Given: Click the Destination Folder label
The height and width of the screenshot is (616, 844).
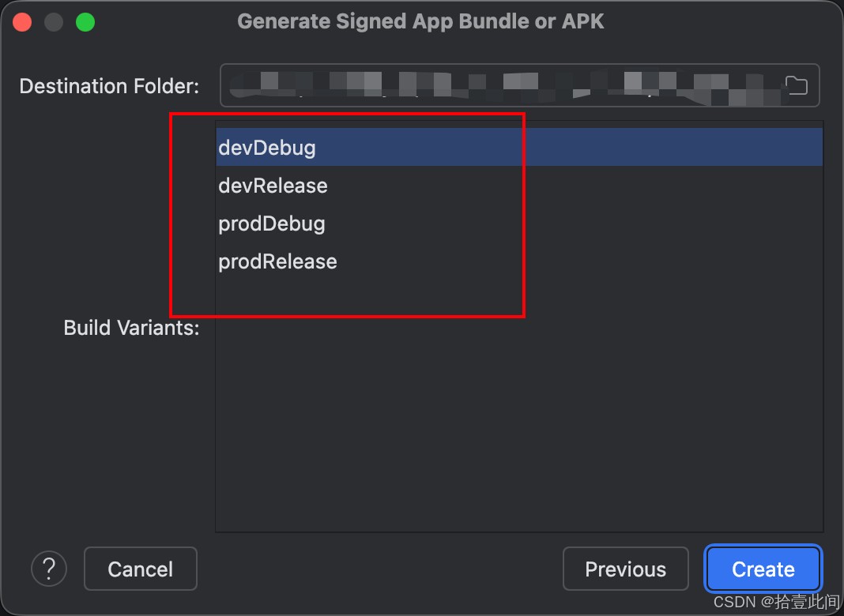Looking at the screenshot, I should point(109,86).
